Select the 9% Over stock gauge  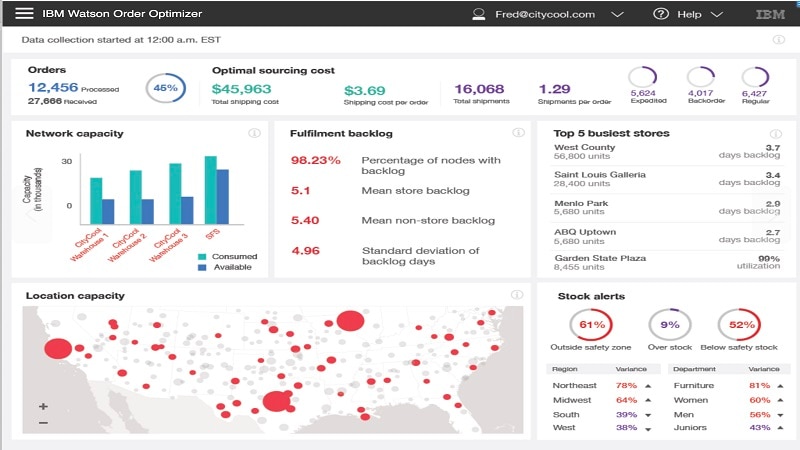[x=670, y=324]
